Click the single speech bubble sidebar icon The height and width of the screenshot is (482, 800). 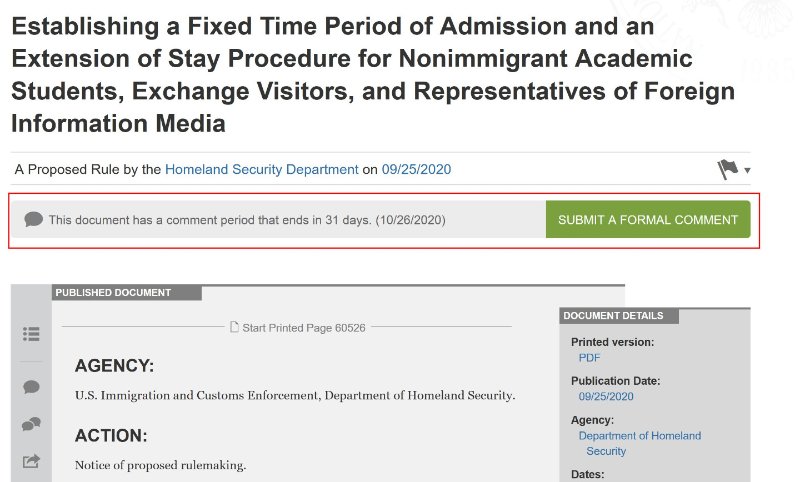pyautogui.click(x=31, y=387)
